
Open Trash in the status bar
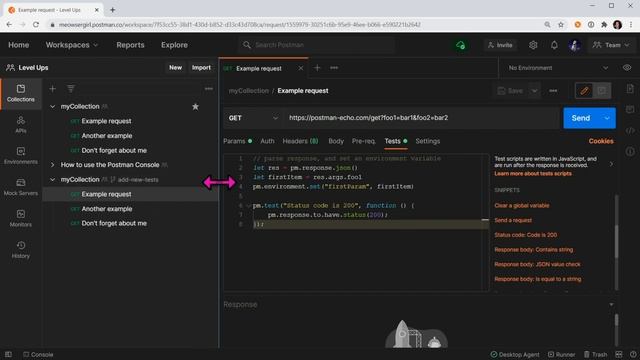pyautogui.click(x=595, y=354)
